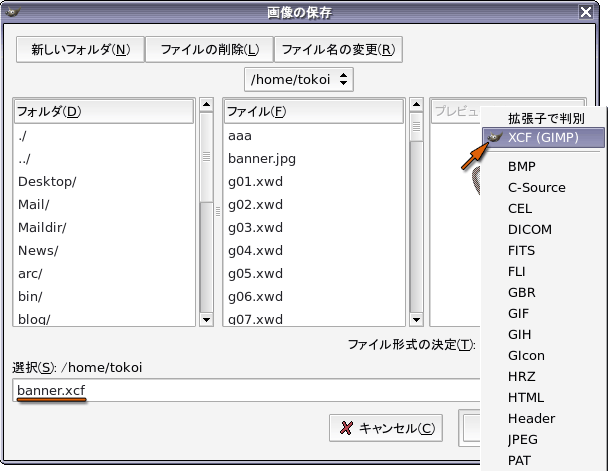
Task: Select XCF (GIMP) file format
Action: [544, 137]
